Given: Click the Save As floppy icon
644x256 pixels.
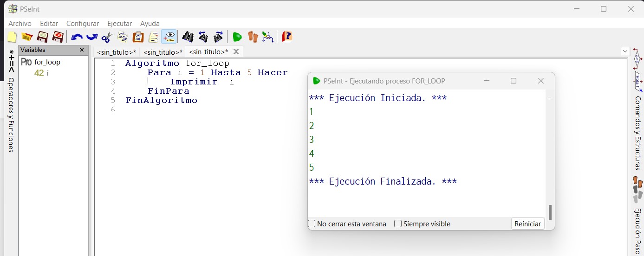Looking at the screenshot, I should point(58,37).
